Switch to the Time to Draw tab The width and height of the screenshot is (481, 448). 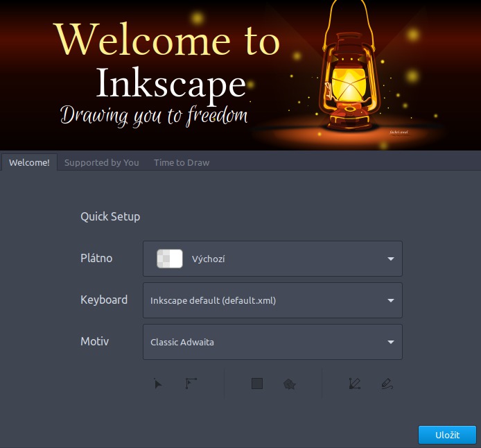click(x=182, y=162)
